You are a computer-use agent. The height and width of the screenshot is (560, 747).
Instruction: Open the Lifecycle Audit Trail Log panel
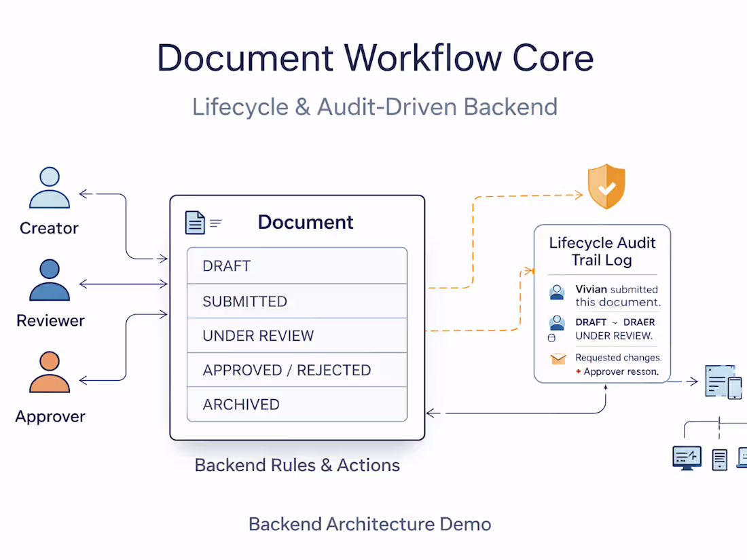602,251
